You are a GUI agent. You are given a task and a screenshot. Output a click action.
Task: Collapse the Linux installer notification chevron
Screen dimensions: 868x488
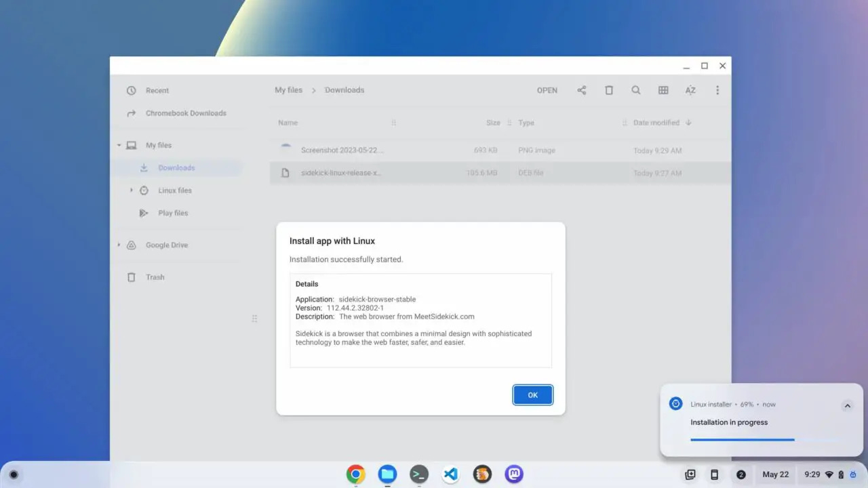tap(847, 406)
